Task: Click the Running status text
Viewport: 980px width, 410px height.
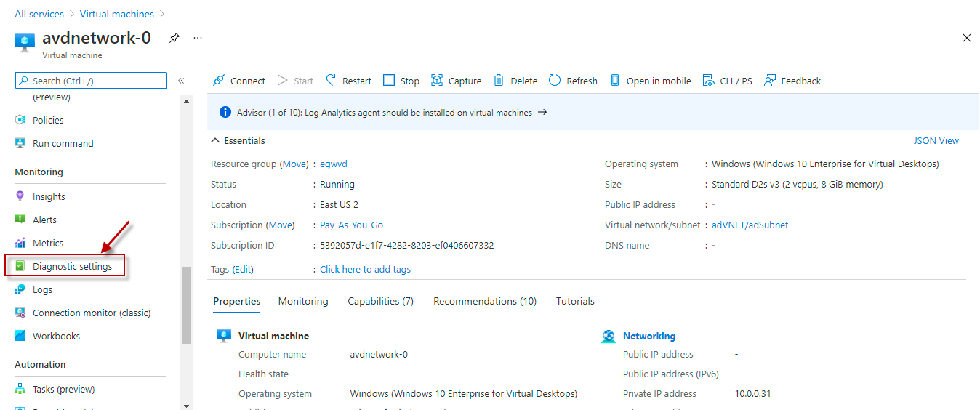Action: click(x=337, y=185)
